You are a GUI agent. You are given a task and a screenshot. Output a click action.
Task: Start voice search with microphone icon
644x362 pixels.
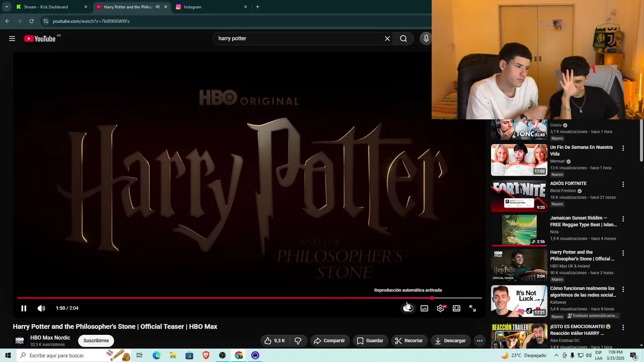426,39
